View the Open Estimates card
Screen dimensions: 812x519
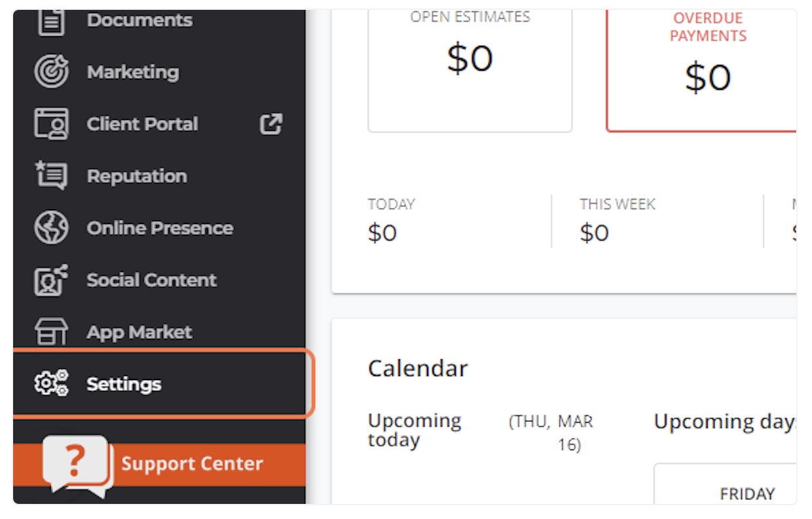[470, 71]
